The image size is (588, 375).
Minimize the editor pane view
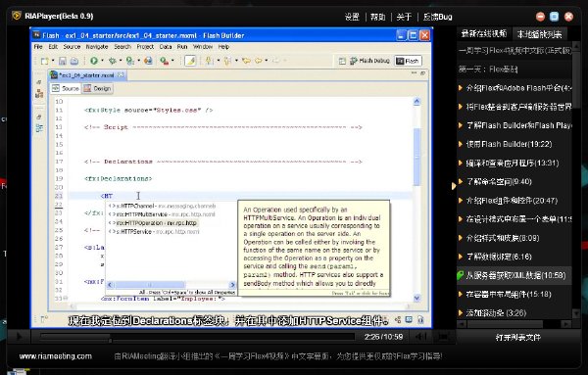pos(414,73)
